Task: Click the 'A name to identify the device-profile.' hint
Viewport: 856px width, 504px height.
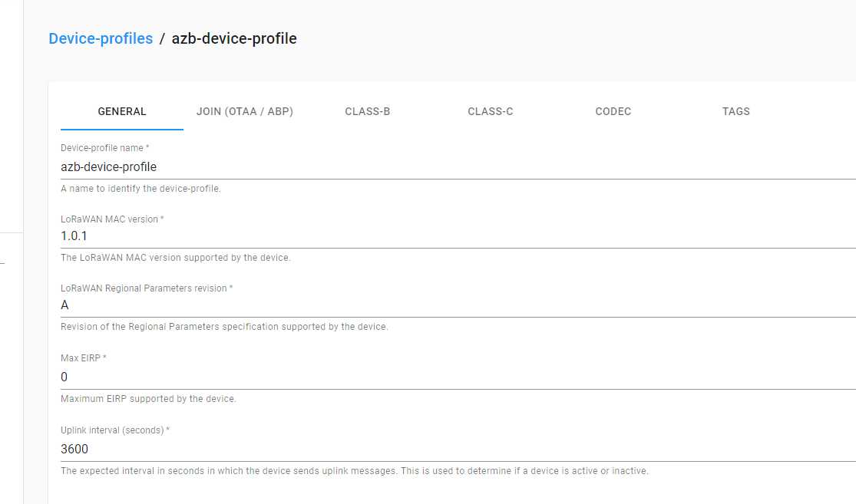Action: [x=140, y=189]
